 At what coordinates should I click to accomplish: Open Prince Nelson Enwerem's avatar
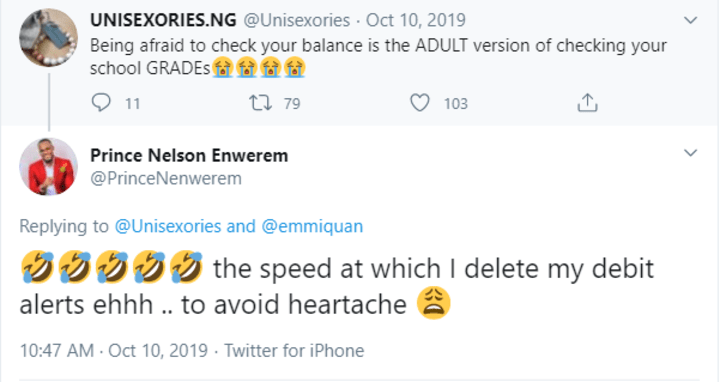coord(48,166)
